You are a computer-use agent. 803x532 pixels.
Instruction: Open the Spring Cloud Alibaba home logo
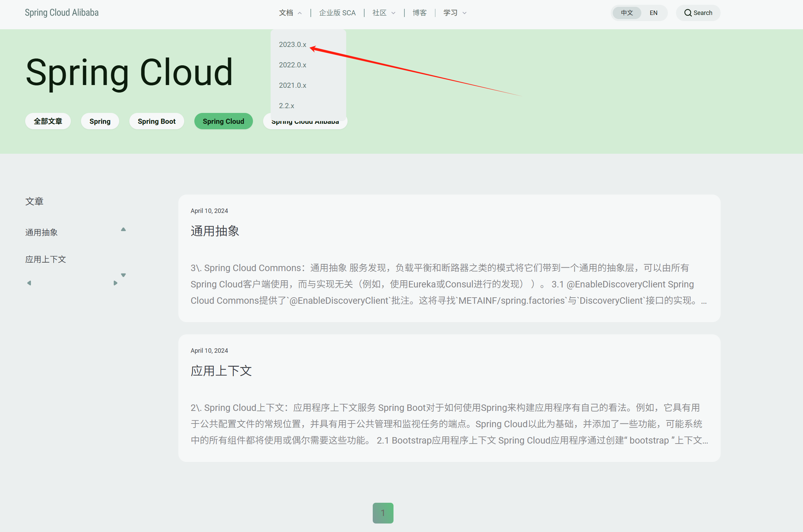click(x=62, y=13)
